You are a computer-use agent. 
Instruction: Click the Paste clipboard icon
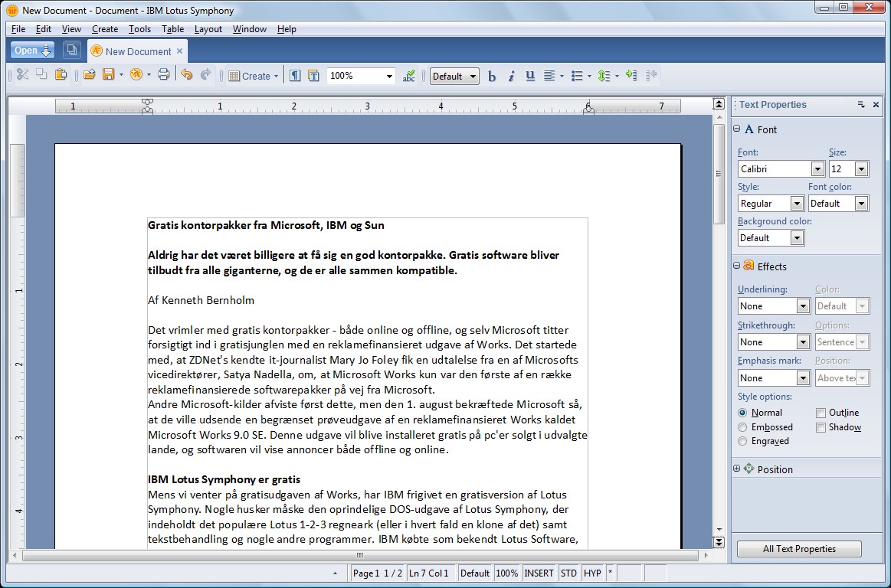coord(61,75)
